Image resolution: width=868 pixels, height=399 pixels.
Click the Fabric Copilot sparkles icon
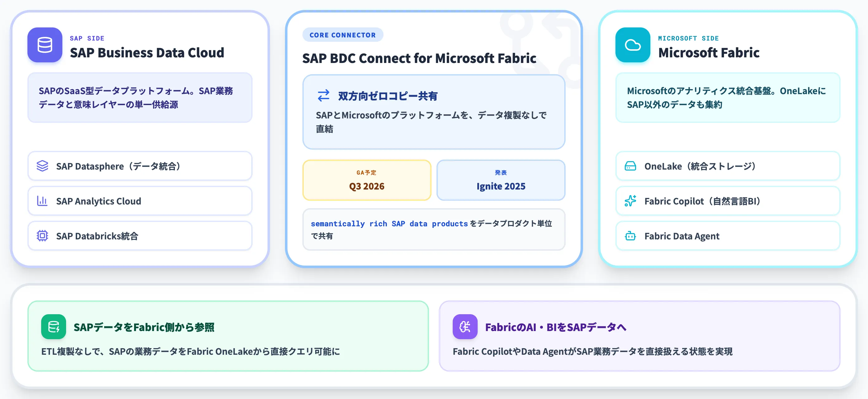[x=630, y=201]
